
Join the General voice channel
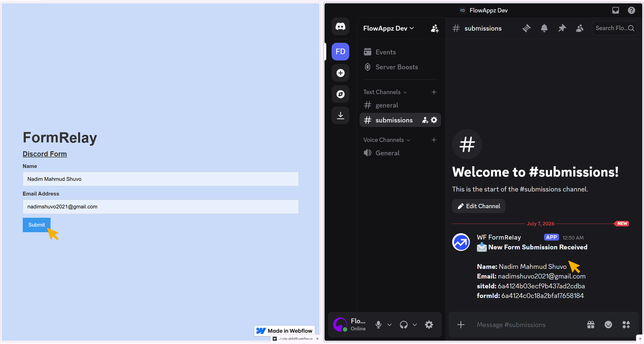pyautogui.click(x=400, y=153)
